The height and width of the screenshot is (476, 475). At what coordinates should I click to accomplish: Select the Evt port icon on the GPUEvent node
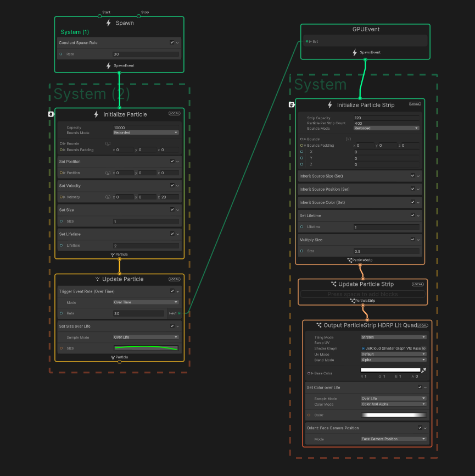[306, 41]
